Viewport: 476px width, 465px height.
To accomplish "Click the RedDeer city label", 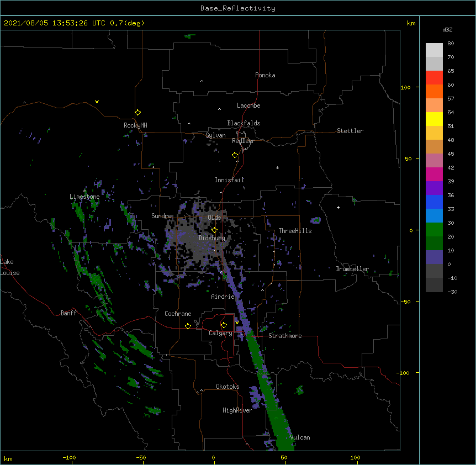I will pyautogui.click(x=243, y=141).
